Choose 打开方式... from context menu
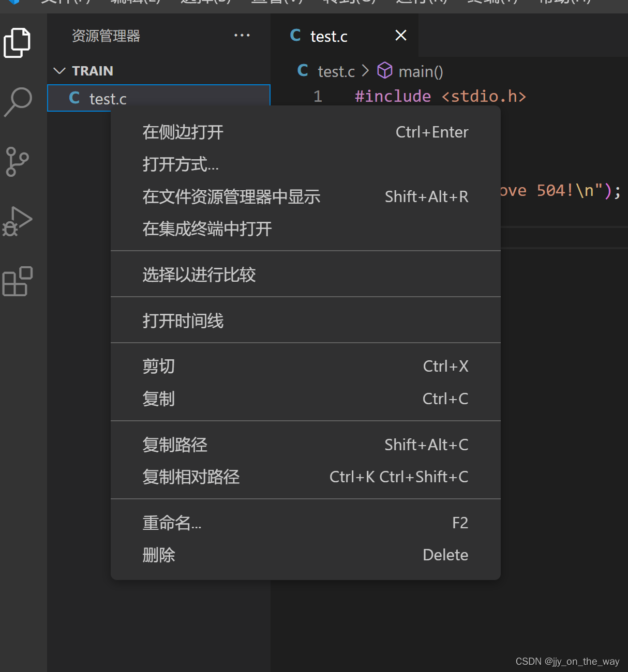The width and height of the screenshot is (628, 672). coord(306,164)
